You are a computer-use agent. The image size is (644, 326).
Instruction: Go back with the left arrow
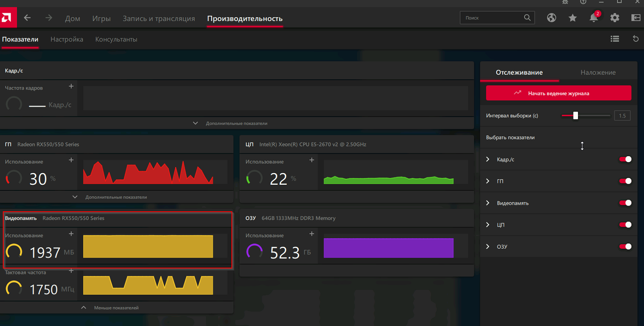27,18
